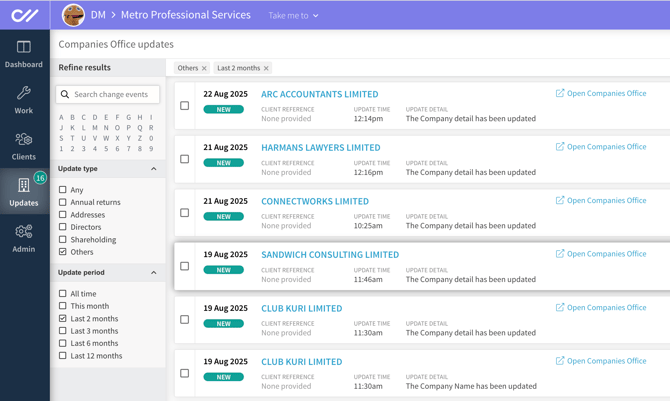The height and width of the screenshot is (401, 670).
Task: Open Companies Office for Connectworks Limited
Action: point(601,200)
